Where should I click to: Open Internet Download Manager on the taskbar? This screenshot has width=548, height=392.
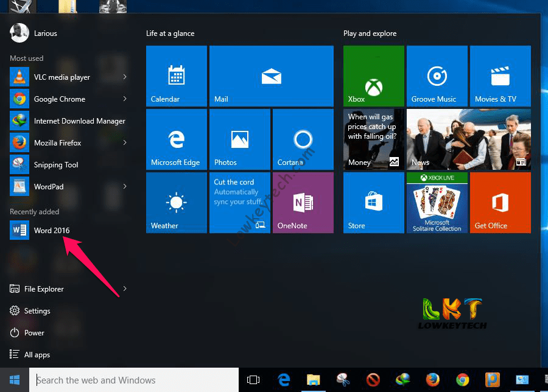tap(402, 380)
